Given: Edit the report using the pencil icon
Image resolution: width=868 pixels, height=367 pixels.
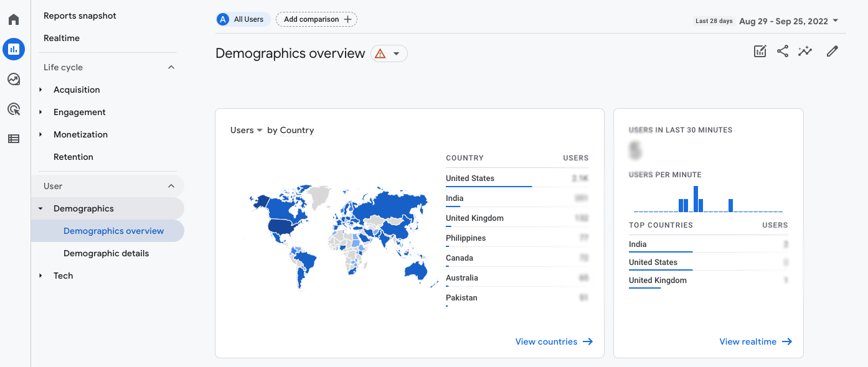Looking at the screenshot, I should [x=833, y=51].
